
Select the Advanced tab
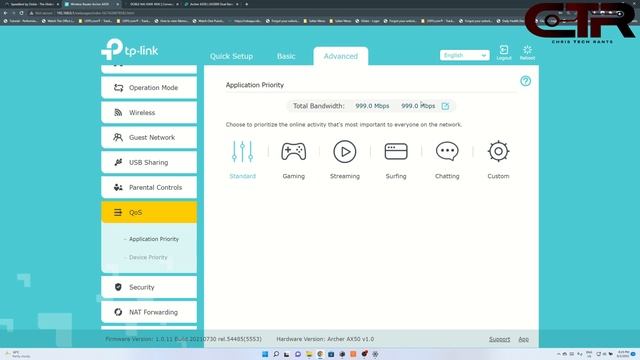(341, 56)
